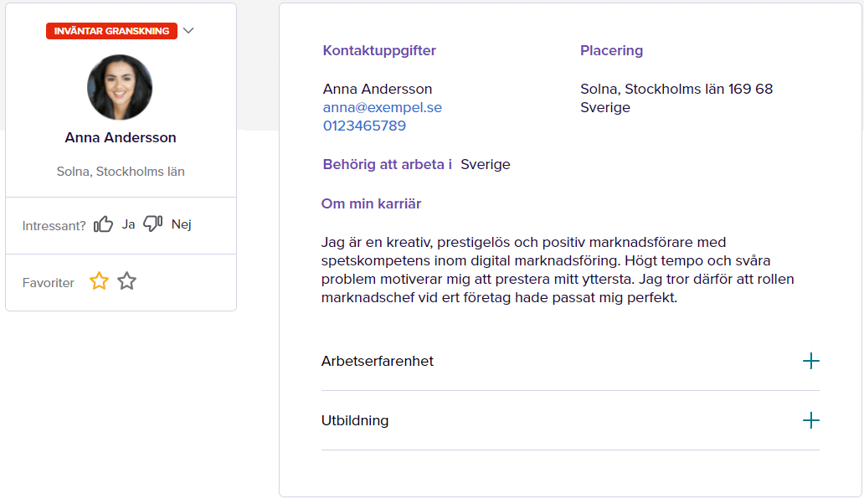
Task: Click the Anna Andersson name under photo
Action: click(121, 137)
